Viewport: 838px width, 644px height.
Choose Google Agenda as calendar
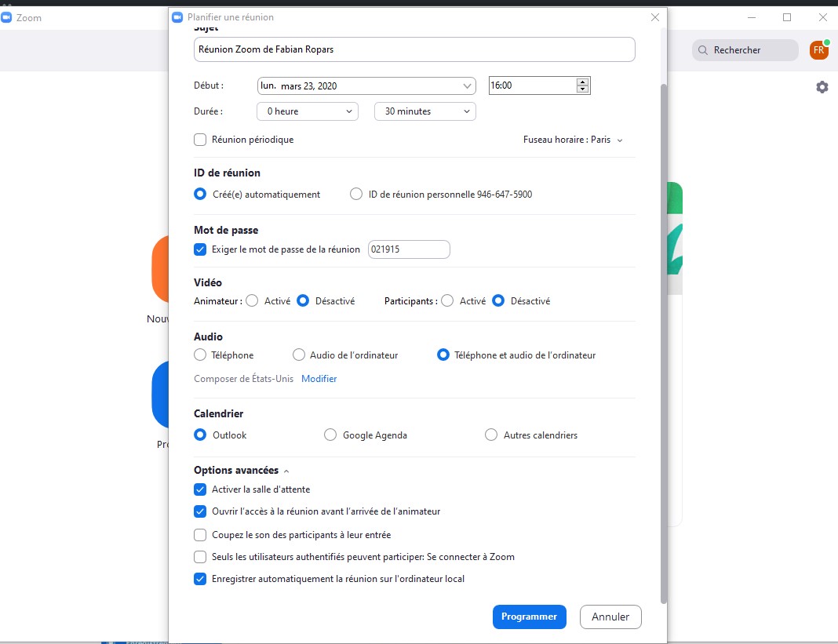point(330,435)
